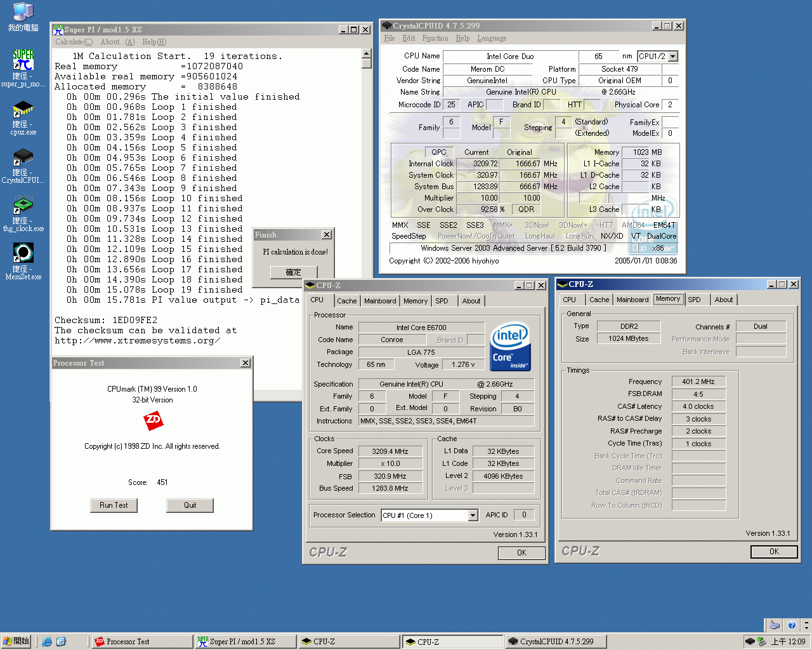Switch to Processor Test in the taskbar

click(142, 642)
